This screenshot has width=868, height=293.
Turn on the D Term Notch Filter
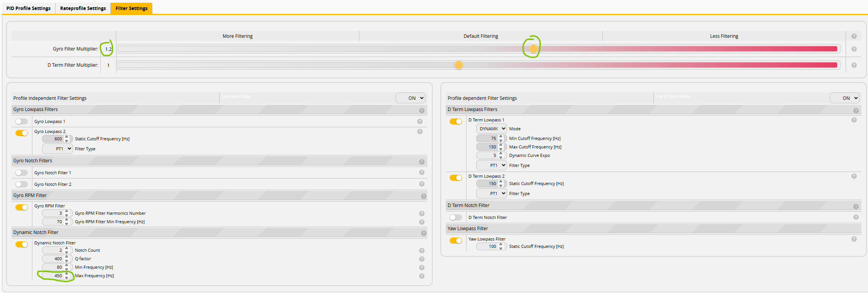click(x=455, y=217)
